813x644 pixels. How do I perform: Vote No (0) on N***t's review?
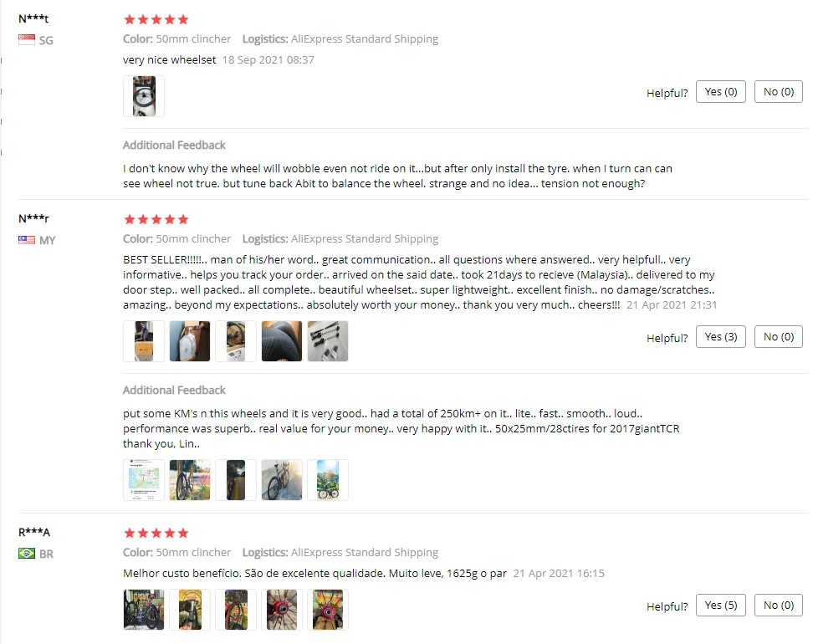tap(778, 92)
